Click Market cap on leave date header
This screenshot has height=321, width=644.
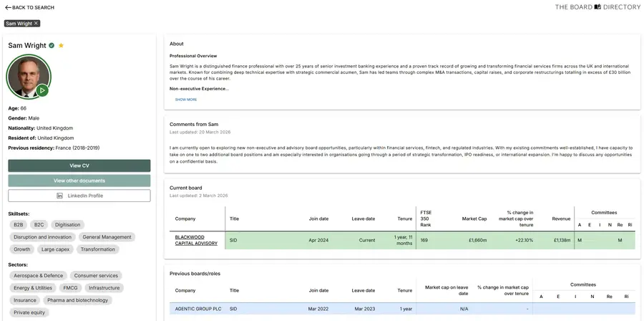coord(447,290)
